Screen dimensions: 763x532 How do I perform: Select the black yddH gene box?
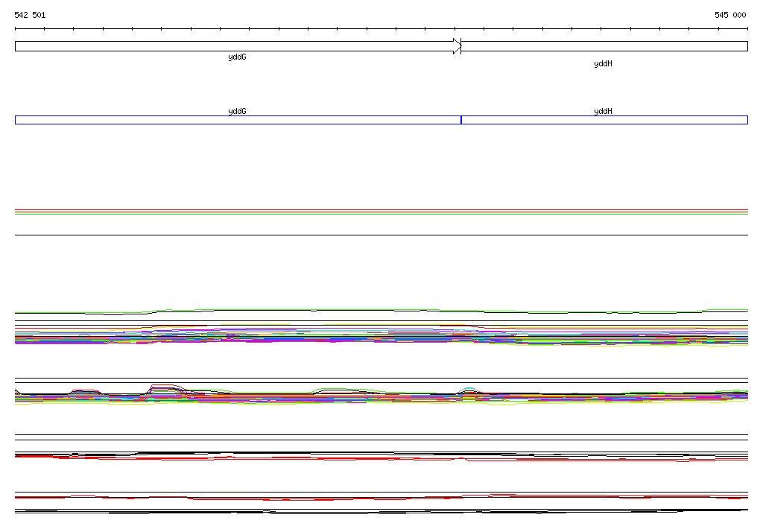604,46
